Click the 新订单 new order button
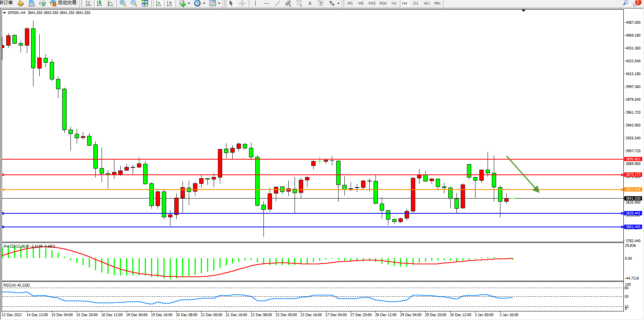The image size is (644, 320). tap(6, 3)
